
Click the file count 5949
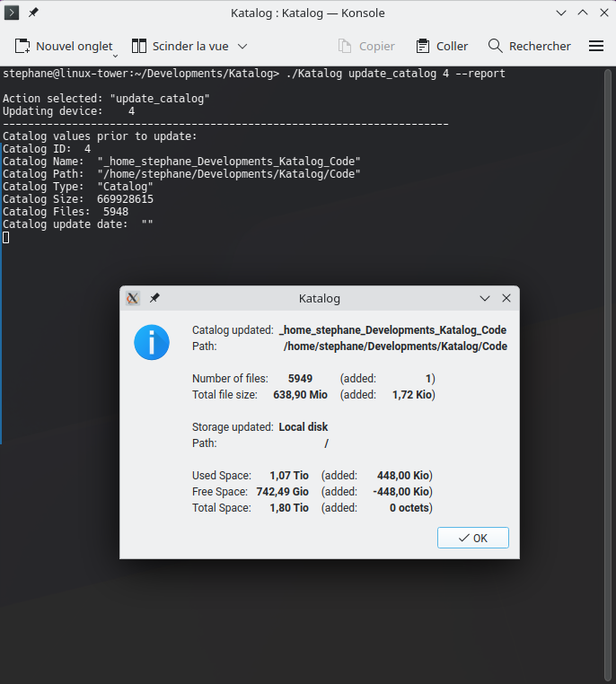(x=300, y=379)
